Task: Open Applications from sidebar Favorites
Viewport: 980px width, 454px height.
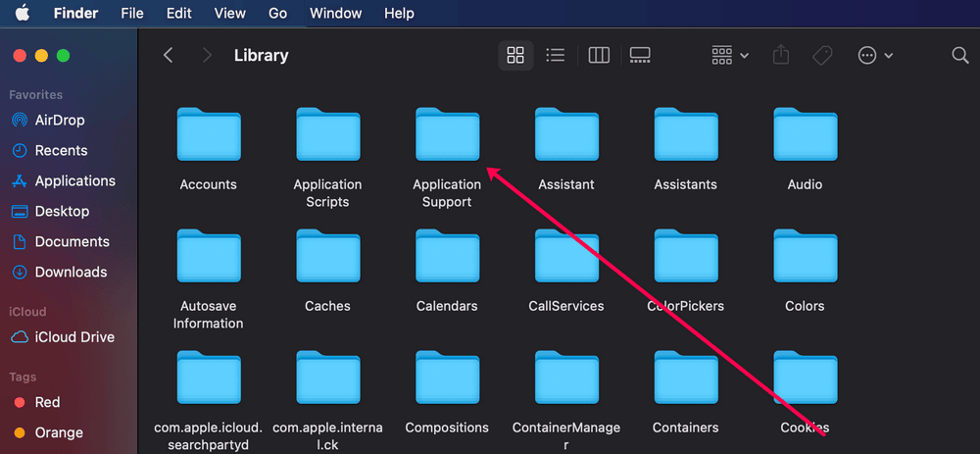Action: point(74,180)
